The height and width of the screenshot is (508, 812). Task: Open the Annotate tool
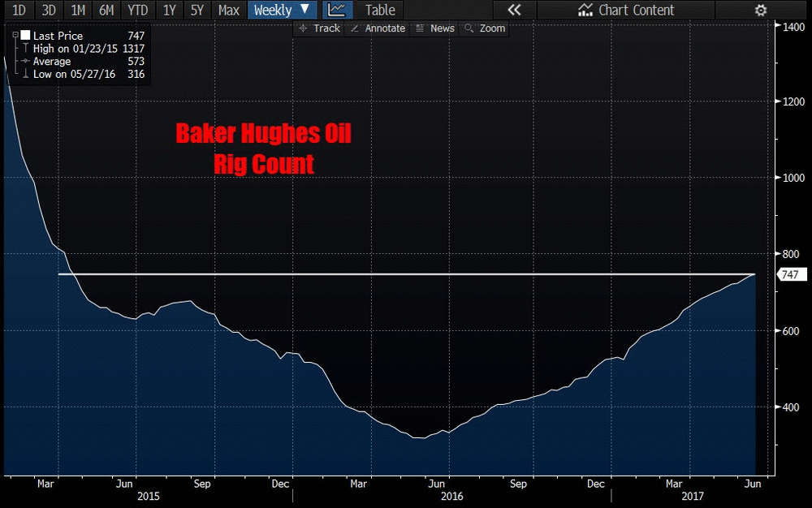coord(378,28)
